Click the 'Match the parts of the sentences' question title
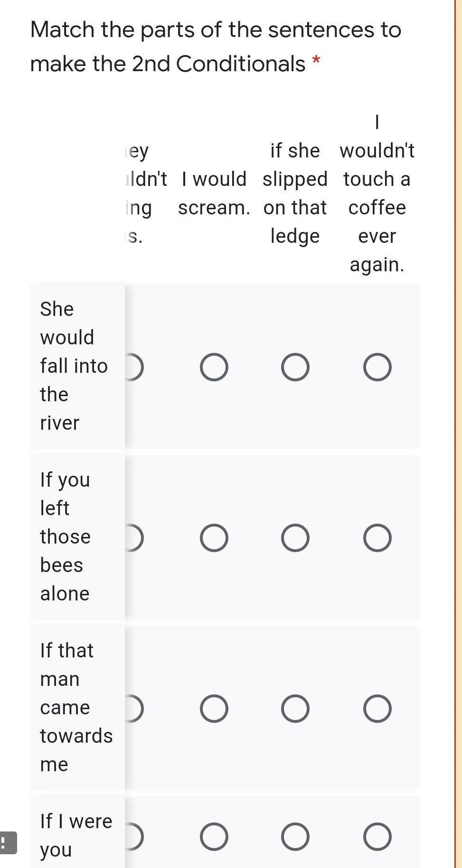This screenshot has width=462, height=868. (216, 46)
